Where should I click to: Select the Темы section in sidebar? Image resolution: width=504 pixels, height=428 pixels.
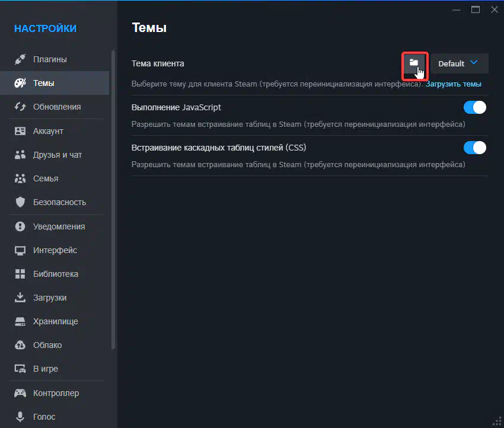55,83
